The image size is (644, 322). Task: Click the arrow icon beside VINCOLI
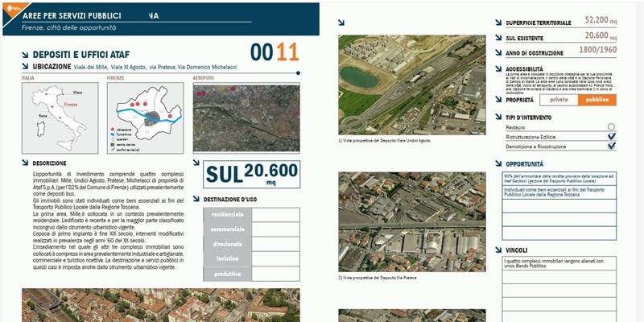point(498,250)
